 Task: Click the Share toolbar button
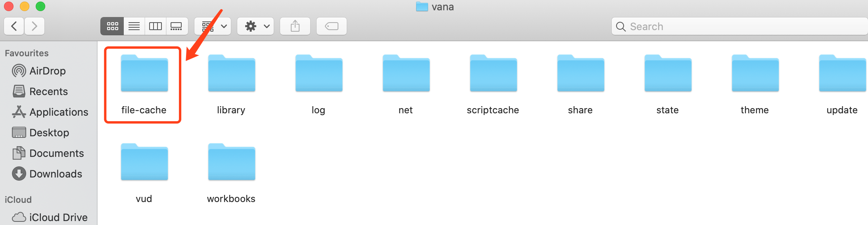(295, 26)
